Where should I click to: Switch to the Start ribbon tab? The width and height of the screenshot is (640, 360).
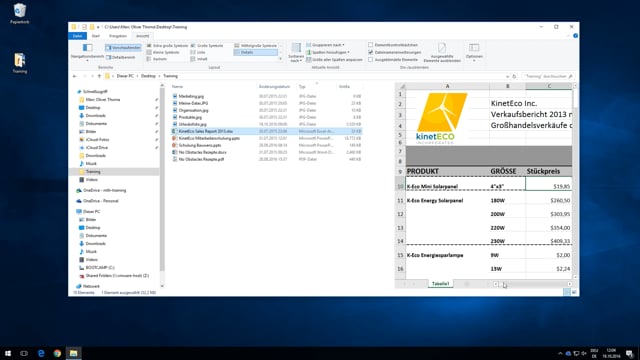[96, 36]
